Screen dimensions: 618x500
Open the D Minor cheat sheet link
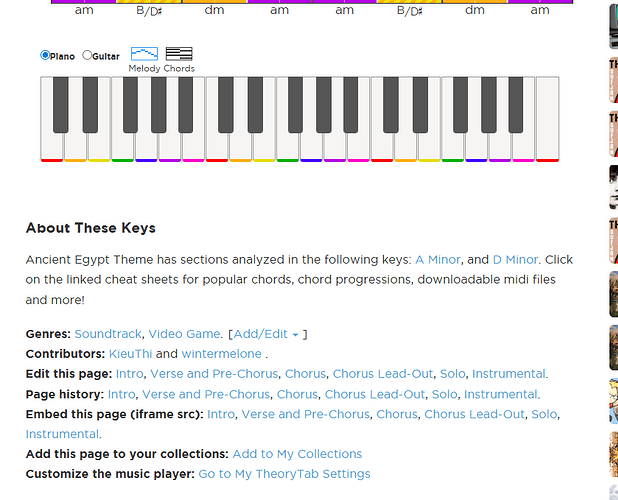tap(515, 259)
